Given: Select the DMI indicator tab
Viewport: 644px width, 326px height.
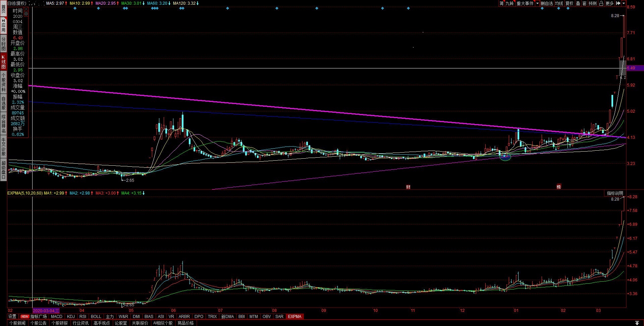Looking at the screenshot, I should click(x=136, y=316).
